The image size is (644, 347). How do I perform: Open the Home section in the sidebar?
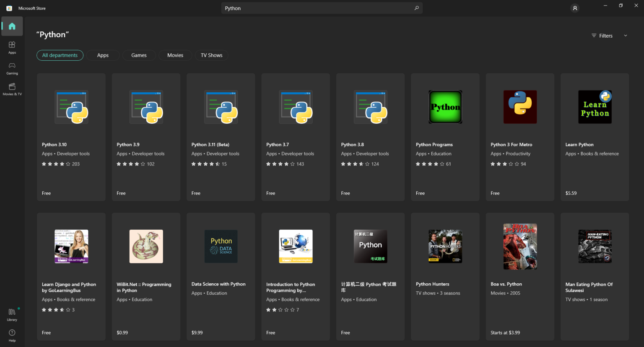(x=12, y=26)
